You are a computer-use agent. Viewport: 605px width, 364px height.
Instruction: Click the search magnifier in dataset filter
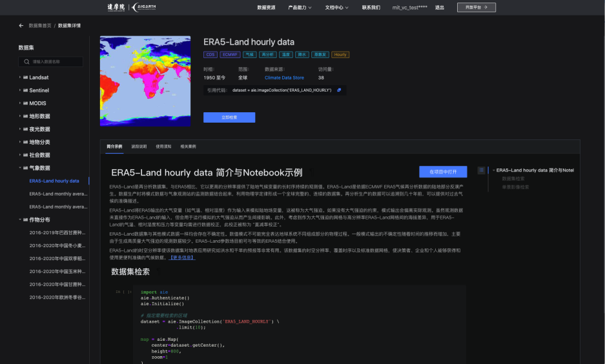click(26, 62)
